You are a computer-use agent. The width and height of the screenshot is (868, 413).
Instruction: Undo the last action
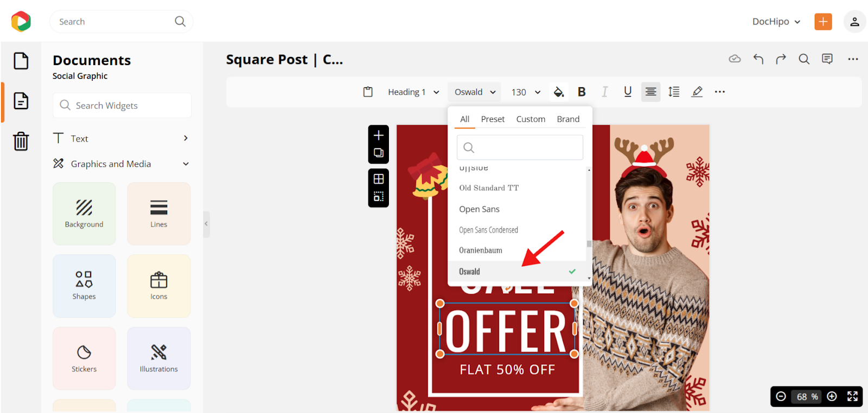[x=758, y=59]
